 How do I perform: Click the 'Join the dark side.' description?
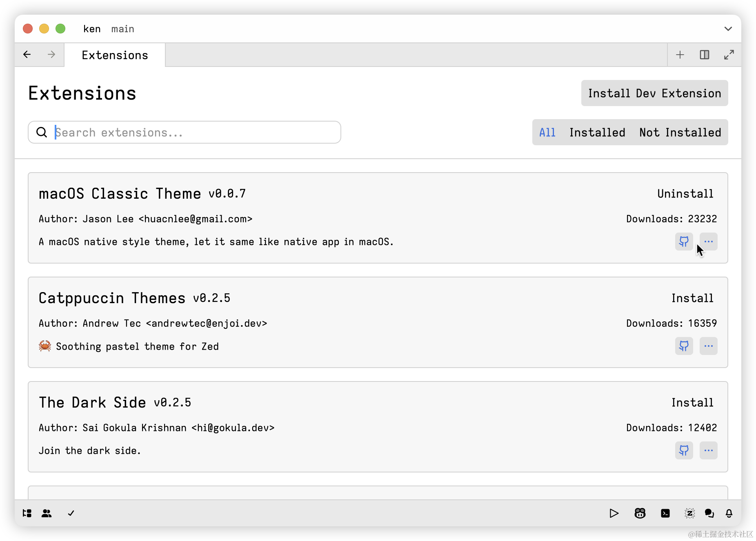[x=89, y=450]
